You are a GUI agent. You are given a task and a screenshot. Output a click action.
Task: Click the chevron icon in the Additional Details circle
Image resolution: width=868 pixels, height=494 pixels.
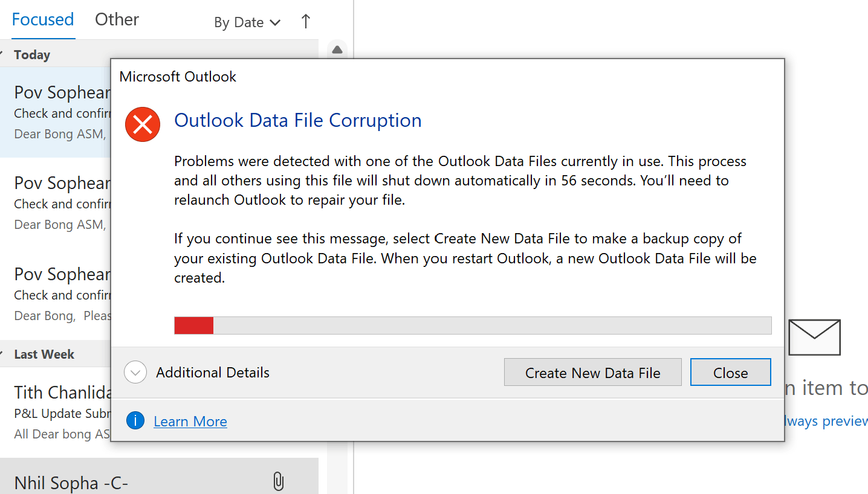(x=135, y=372)
